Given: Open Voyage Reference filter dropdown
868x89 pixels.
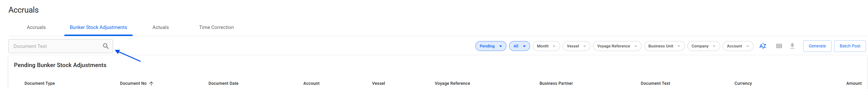Looking at the screenshot, I should 617,46.
